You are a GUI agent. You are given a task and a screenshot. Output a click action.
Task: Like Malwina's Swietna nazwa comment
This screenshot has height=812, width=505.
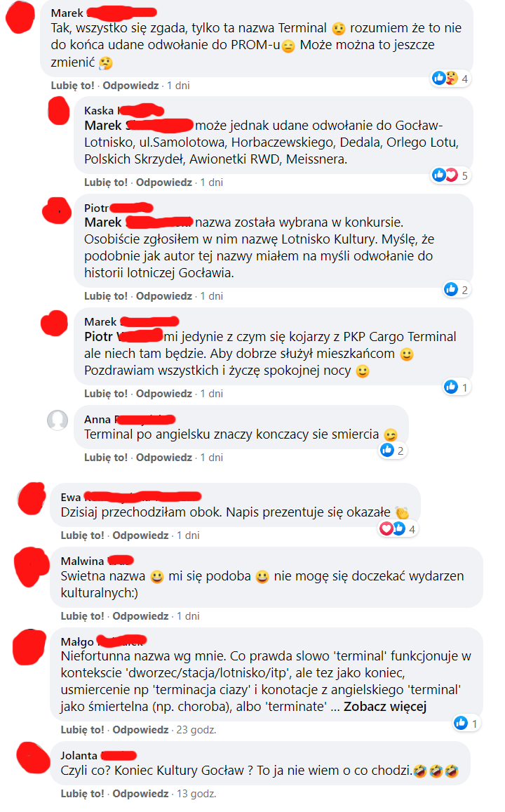[82, 616]
